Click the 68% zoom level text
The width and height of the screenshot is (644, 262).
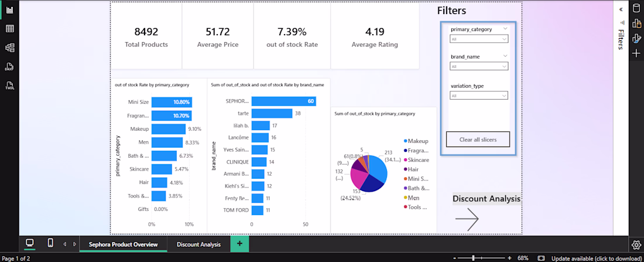523,258
